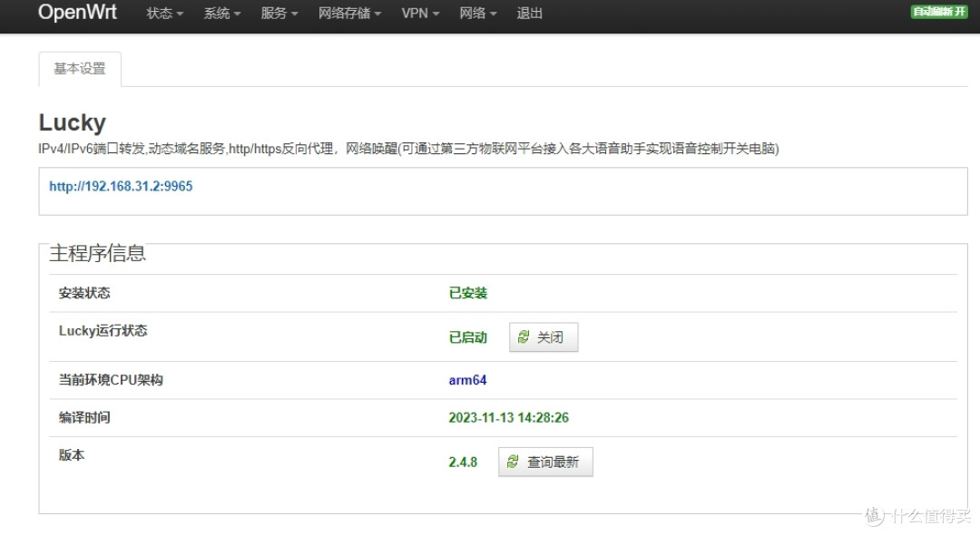Switch to the 基本设置 tab

click(x=79, y=68)
